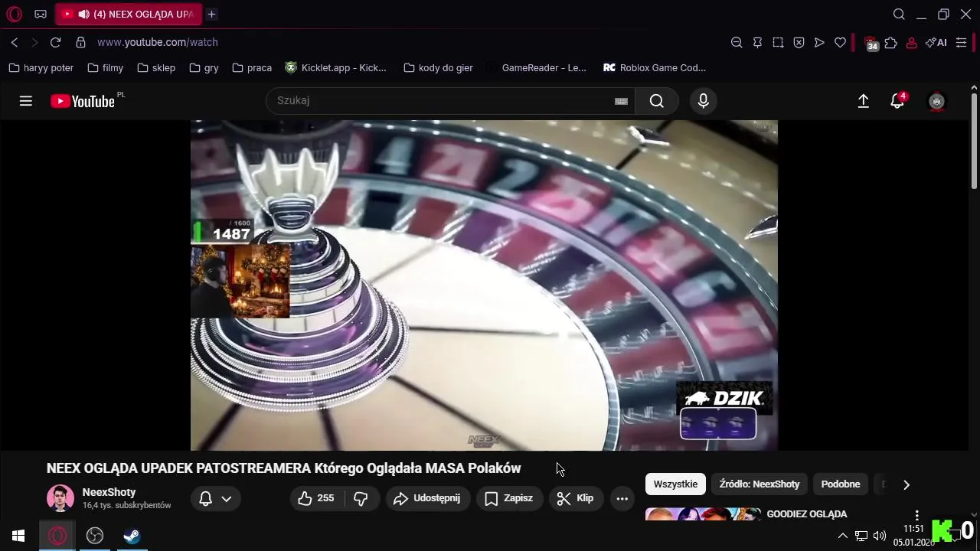Show hidden system tray icons chevron
Viewport: 980px width, 551px height.
pyautogui.click(x=843, y=536)
